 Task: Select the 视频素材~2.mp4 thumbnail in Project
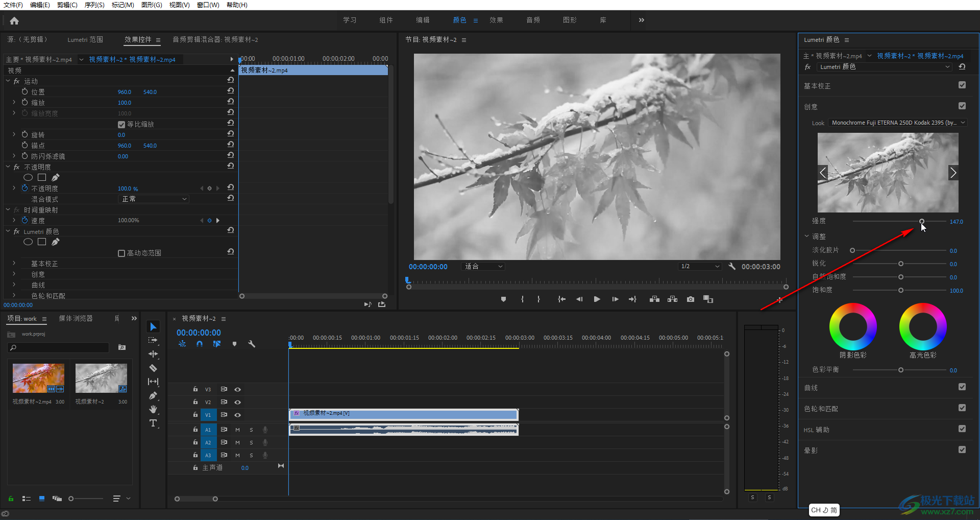(38, 378)
